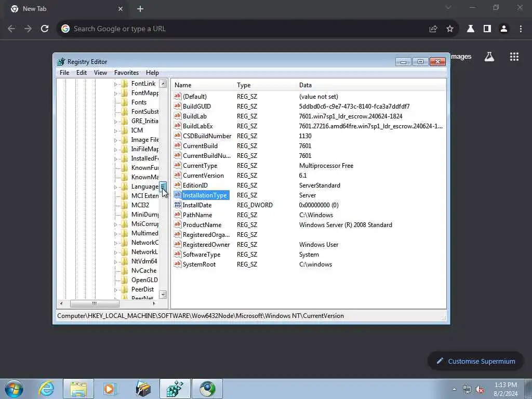Select the CSDBuildNumber value row

pyautogui.click(x=308, y=136)
